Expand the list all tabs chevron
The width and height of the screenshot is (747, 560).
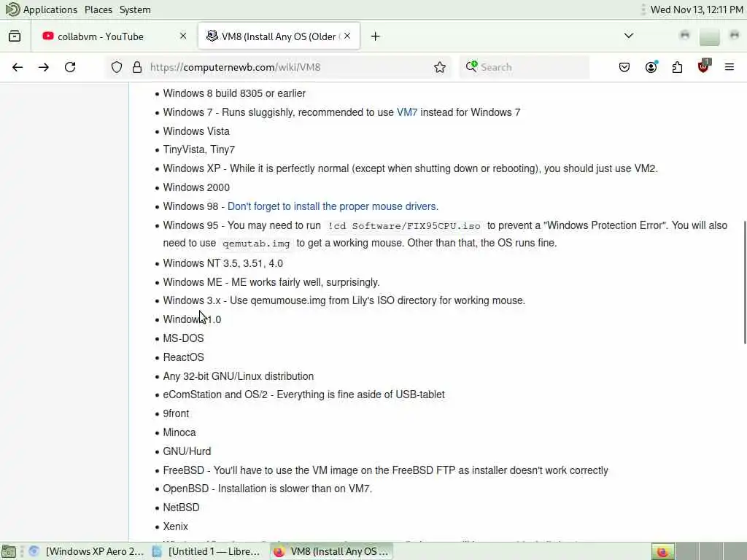click(629, 36)
